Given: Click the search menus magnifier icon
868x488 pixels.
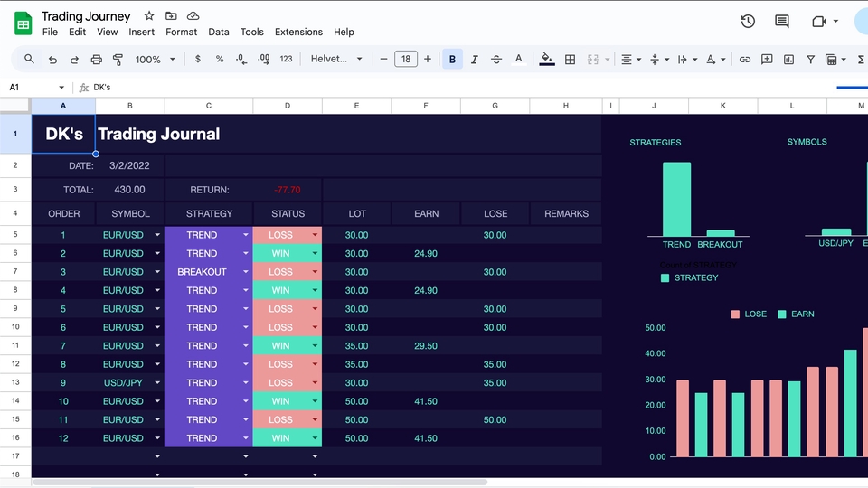Looking at the screenshot, I should pos(29,59).
